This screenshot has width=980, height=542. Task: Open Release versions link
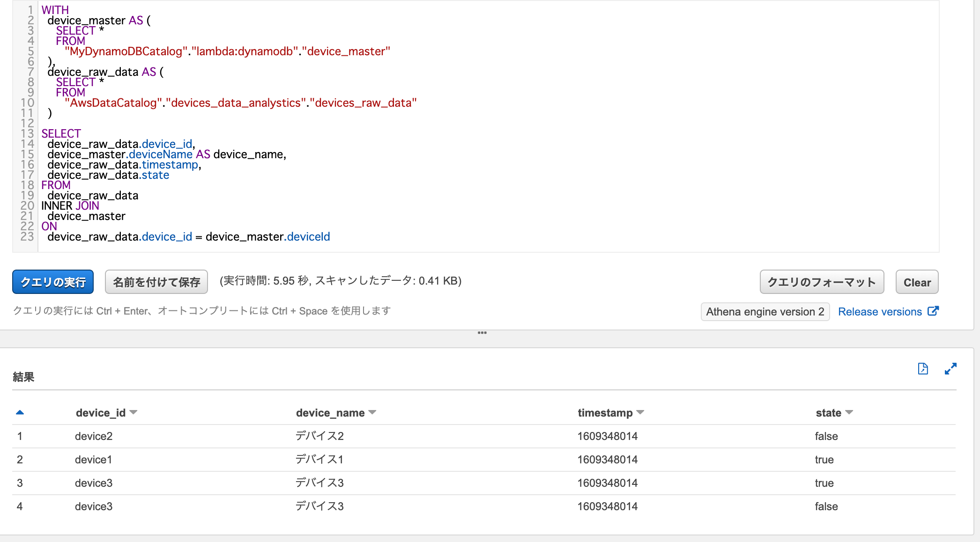pos(880,312)
